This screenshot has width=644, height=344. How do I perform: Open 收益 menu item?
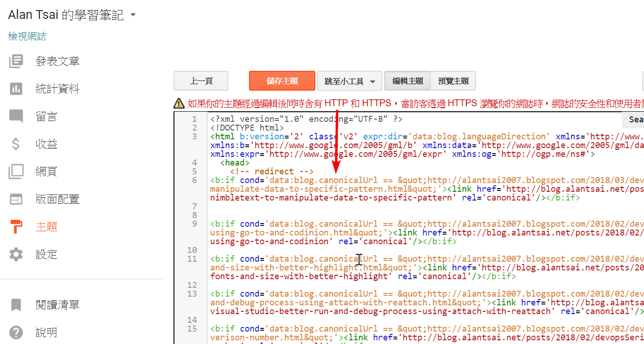coord(46,144)
